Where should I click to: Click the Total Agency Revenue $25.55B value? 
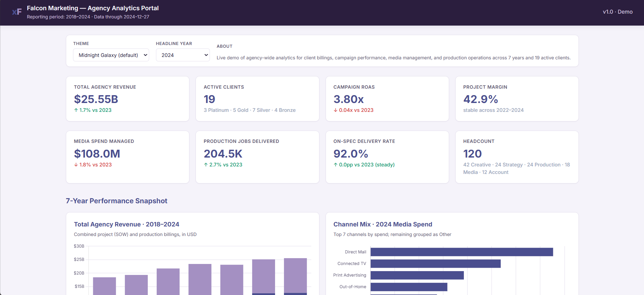[96, 99]
